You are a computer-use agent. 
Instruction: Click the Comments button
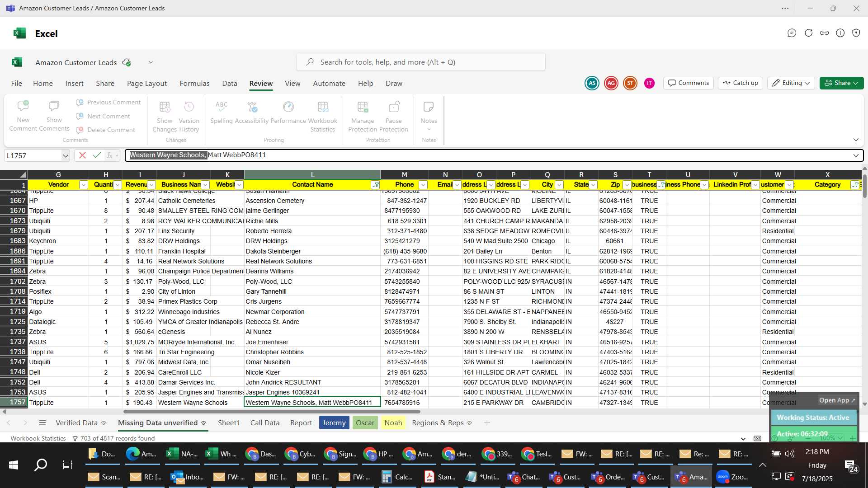coord(688,83)
